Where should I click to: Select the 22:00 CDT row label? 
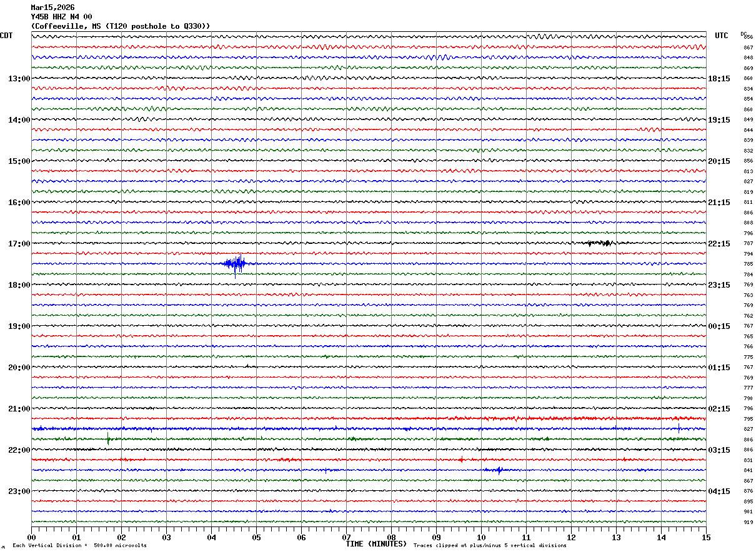pos(19,450)
